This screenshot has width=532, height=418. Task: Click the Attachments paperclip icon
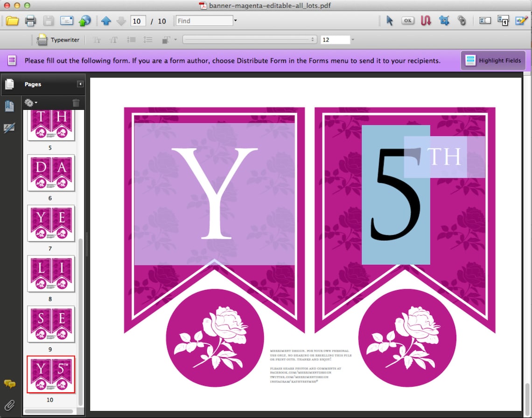[x=9, y=405]
